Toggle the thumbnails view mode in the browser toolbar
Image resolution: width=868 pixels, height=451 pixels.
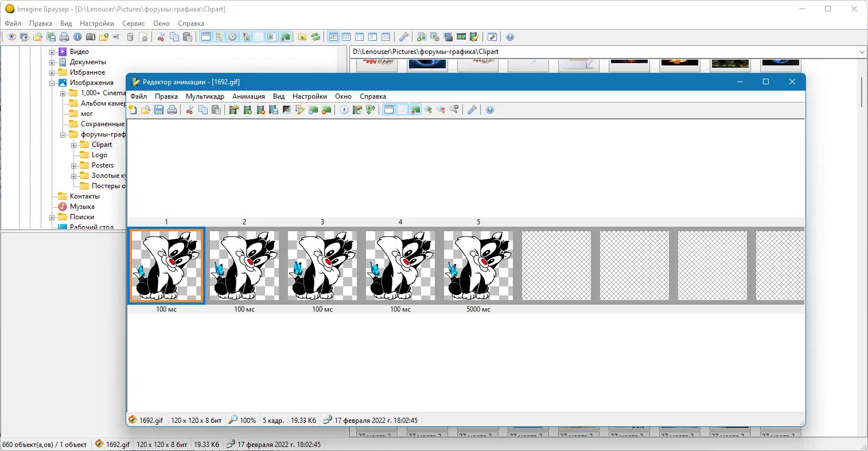click(x=333, y=37)
